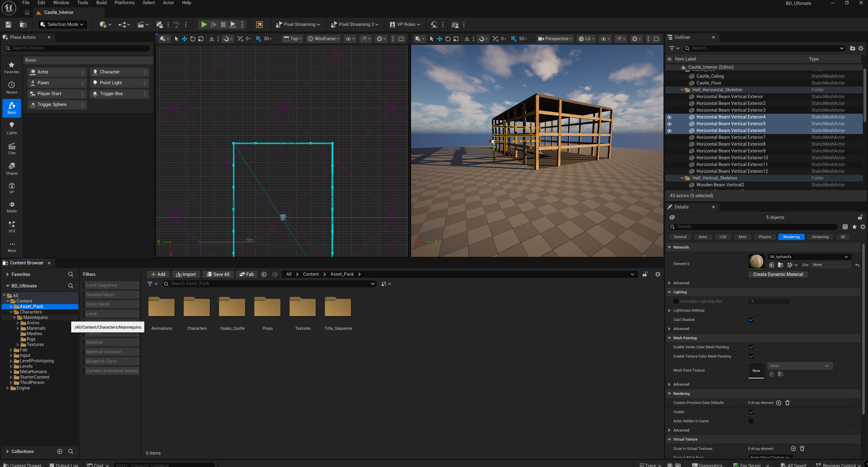Hide Horizontal Beam Vertical Exterior5 with eye icon
This screenshot has height=467, width=868.
(669, 124)
